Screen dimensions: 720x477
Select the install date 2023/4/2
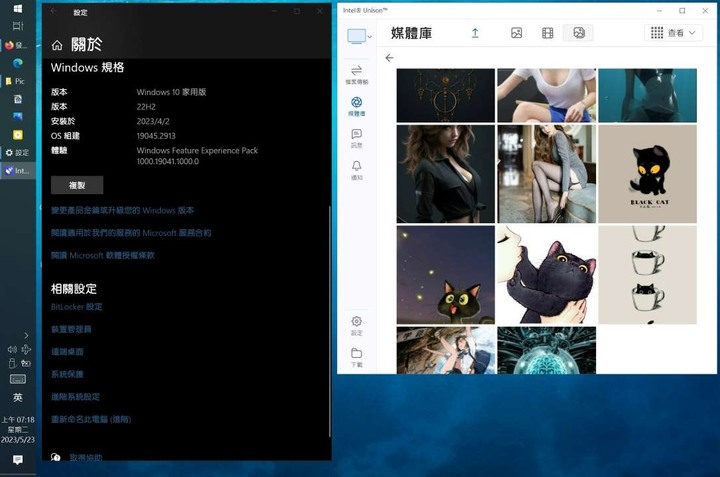153,121
